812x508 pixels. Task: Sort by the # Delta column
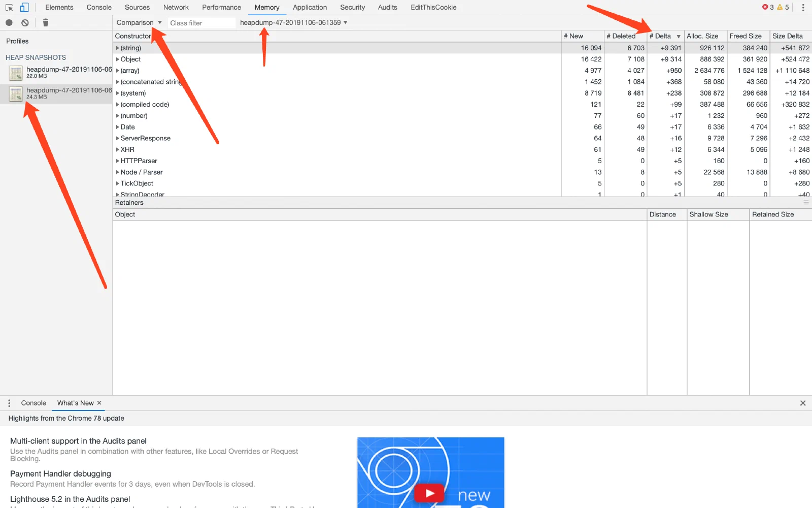click(665, 36)
